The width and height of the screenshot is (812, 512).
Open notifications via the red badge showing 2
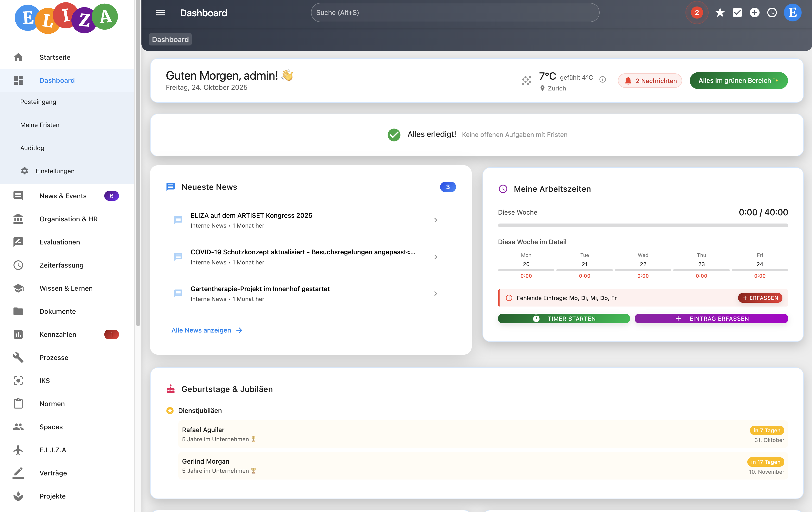697,13
